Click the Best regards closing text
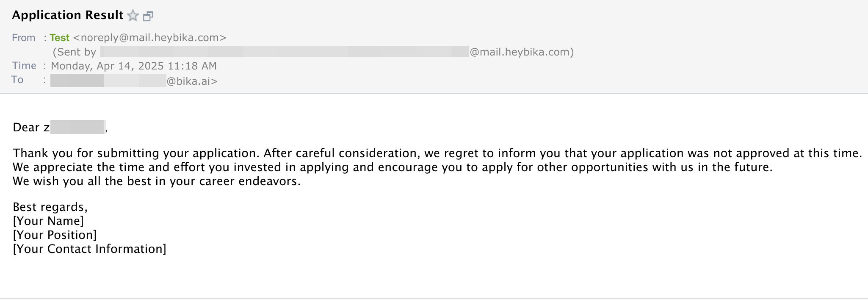This screenshot has height=300, width=868. (x=50, y=207)
